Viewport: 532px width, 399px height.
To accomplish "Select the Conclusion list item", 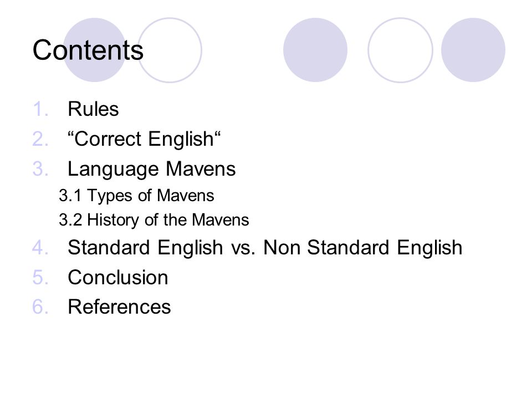I will (118, 278).
